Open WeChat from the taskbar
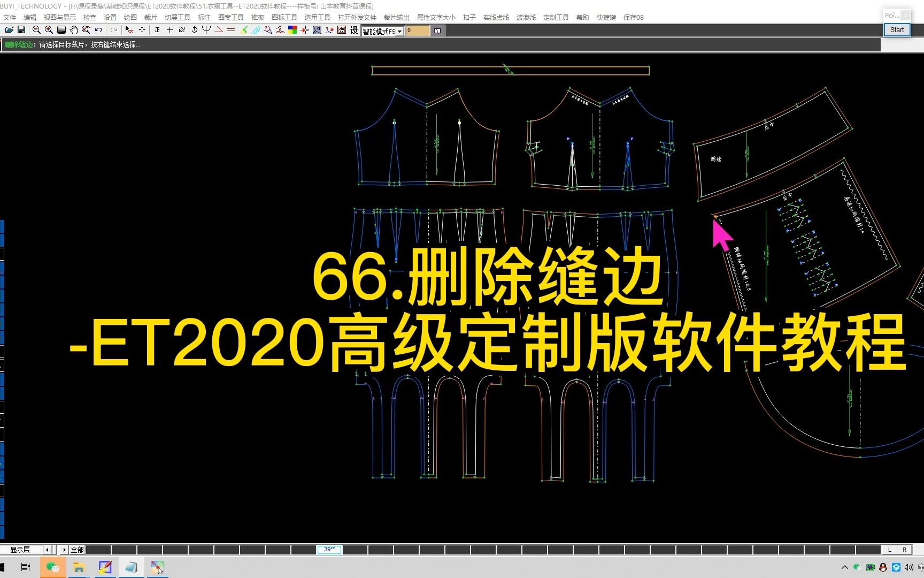Image resolution: width=924 pixels, height=578 pixels. click(x=52, y=567)
